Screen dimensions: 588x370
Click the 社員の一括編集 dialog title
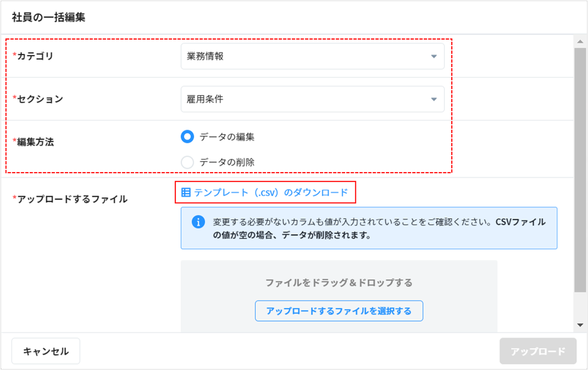tap(49, 17)
